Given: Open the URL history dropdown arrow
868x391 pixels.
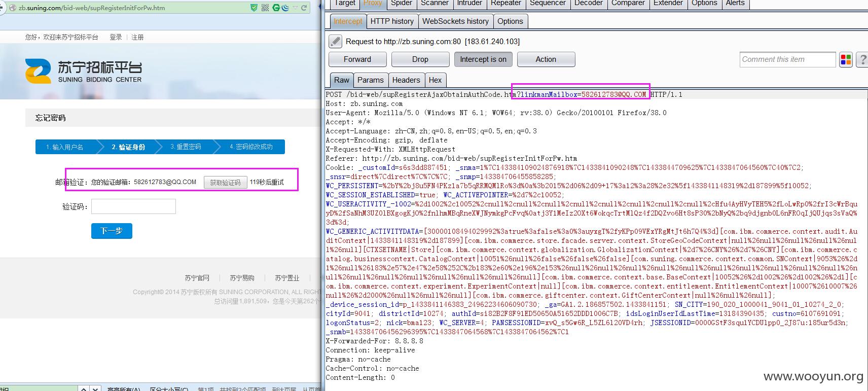Looking at the screenshot, I should click(x=296, y=8).
